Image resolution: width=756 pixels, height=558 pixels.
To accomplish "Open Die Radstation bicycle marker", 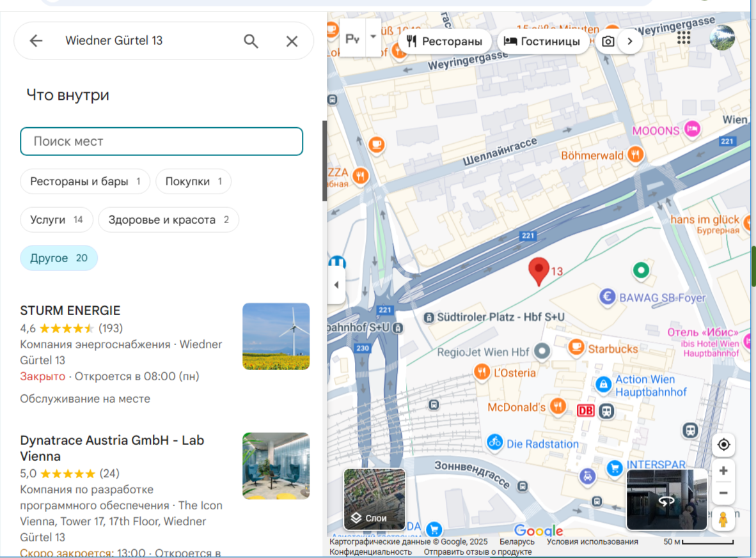I will click(x=494, y=442).
